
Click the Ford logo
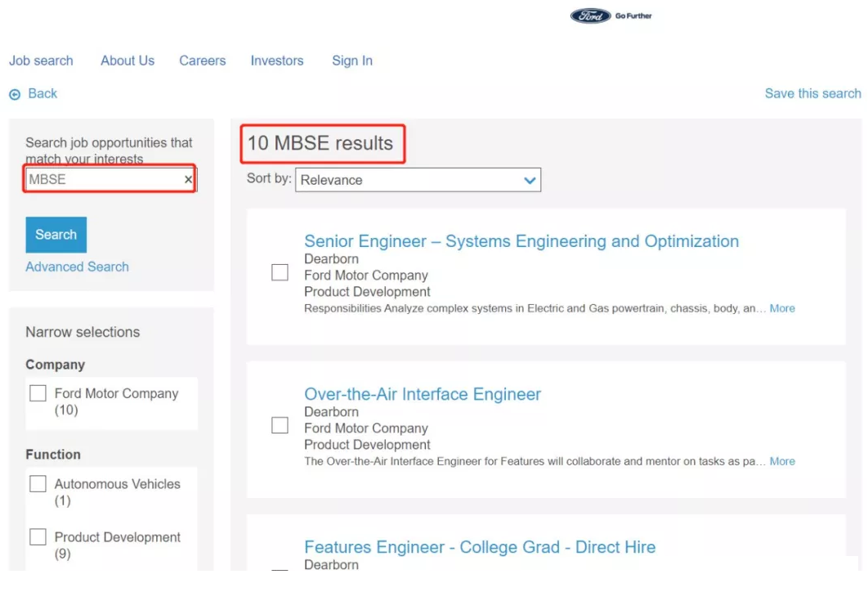click(x=591, y=16)
